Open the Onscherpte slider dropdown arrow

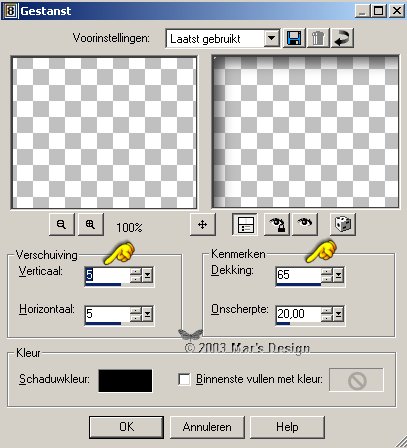(338, 314)
